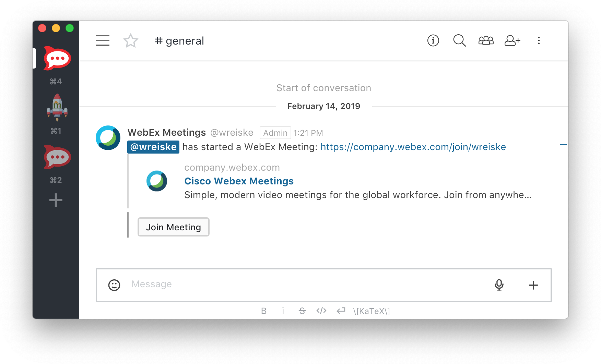The height and width of the screenshot is (364, 601).
Task: Open the kebab more options menu
Action: (539, 40)
